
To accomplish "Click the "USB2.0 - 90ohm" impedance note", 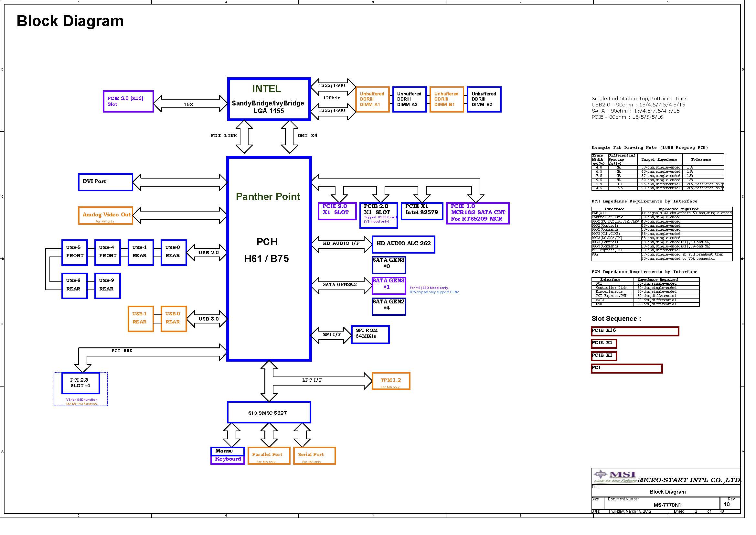I will pyautogui.click(x=638, y=104).
